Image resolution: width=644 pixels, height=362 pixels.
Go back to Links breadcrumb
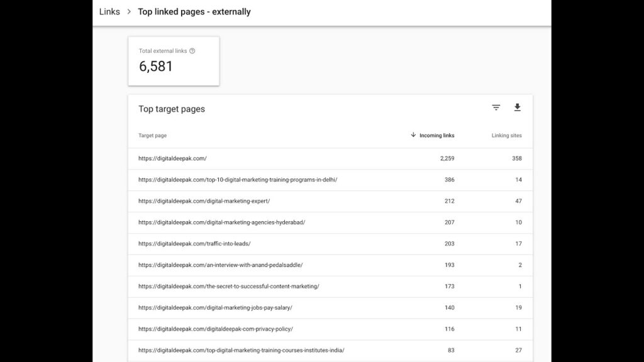(x=109, y=11)
